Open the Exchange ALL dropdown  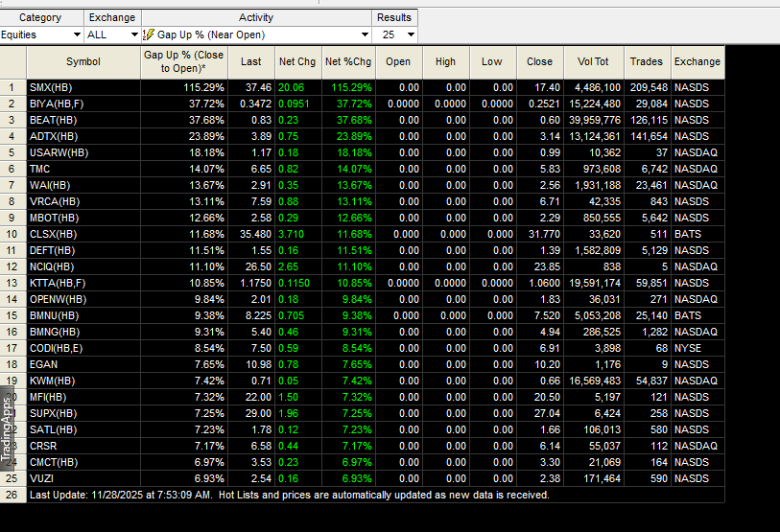(x=133, y=35)
